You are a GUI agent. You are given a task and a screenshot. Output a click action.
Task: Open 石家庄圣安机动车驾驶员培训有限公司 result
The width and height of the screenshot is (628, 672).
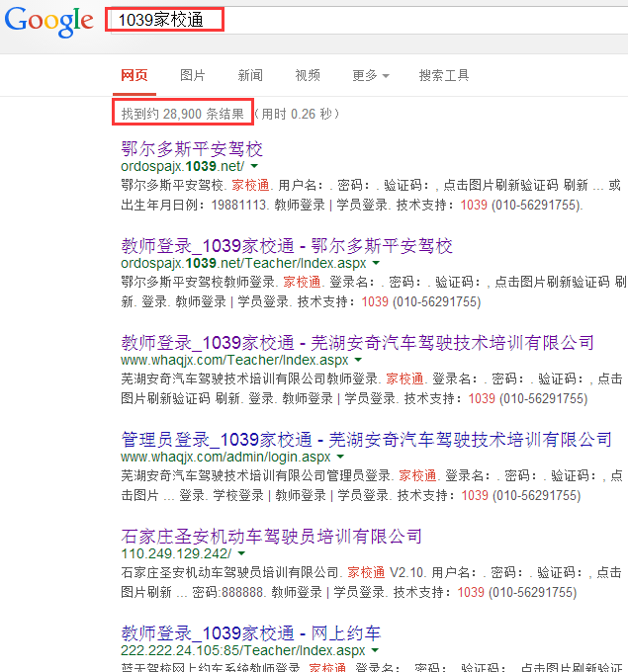click(x=271, y=537)
